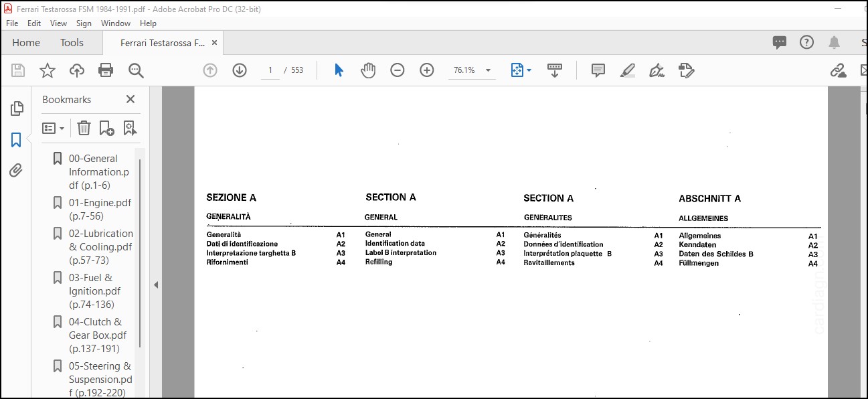The image size is (868, 399).
Task: Click the bookmarks panel vertical scrollbar
Action: tap(140, 253)
